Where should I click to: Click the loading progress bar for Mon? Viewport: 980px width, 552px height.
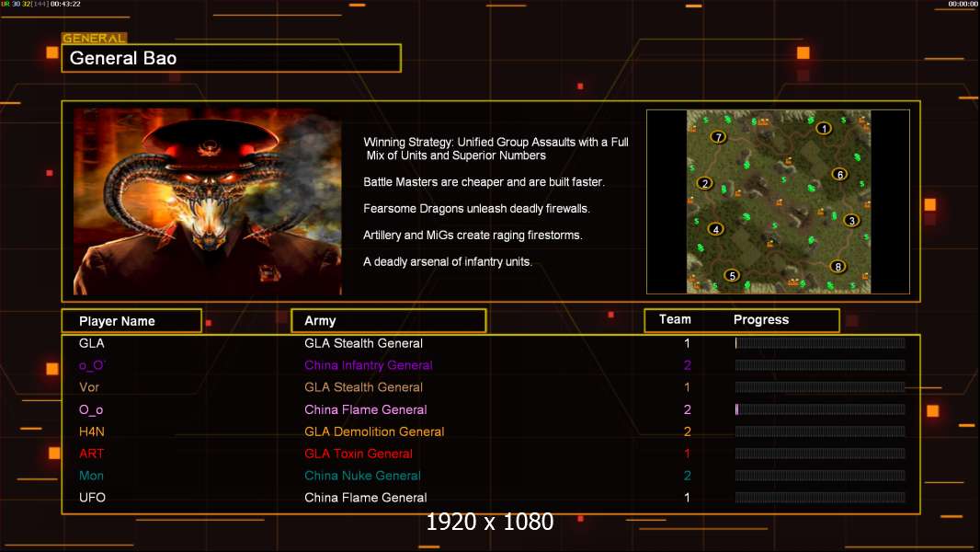[x=820, y=476]
